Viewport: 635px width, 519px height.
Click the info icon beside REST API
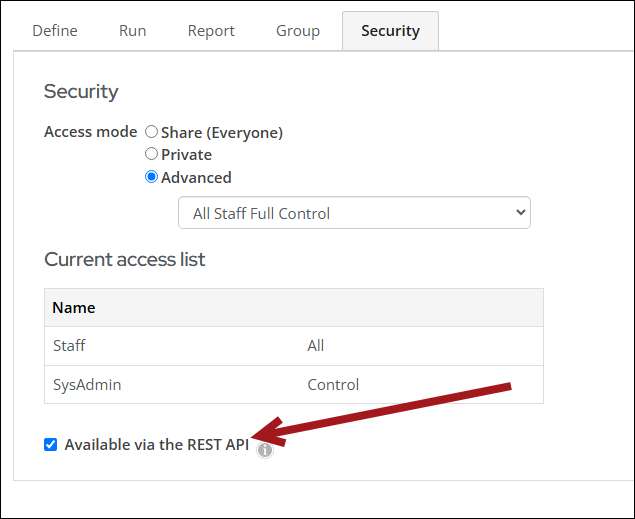coord(265,450)
